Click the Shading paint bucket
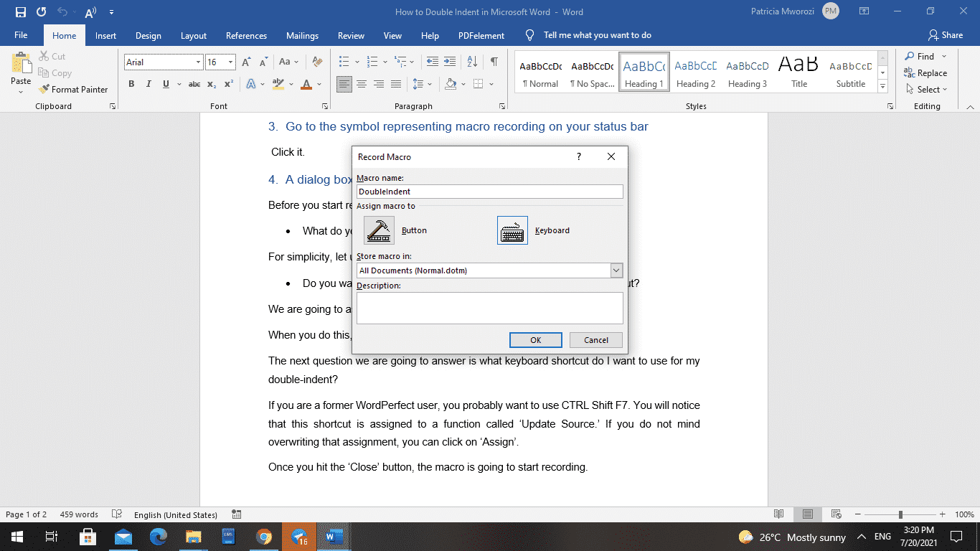 click(451, 84)
